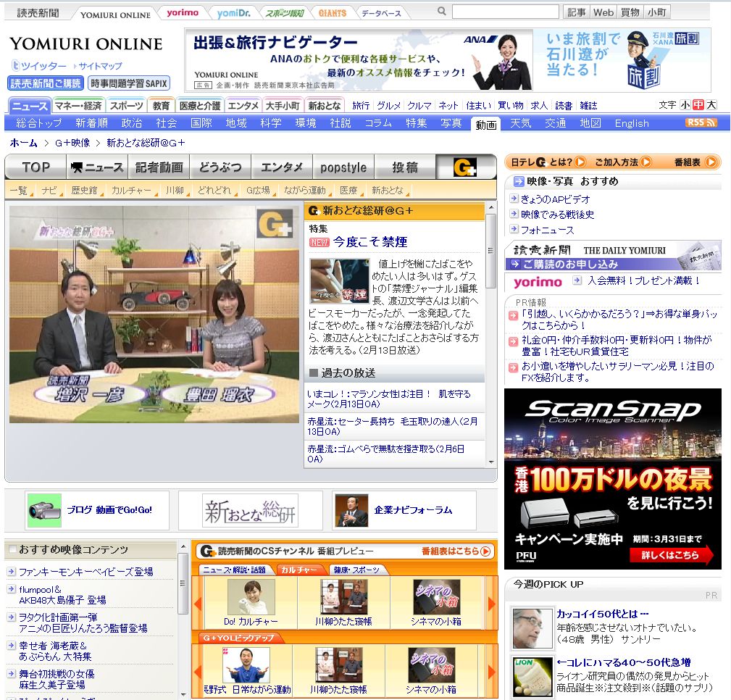This screenshot has height=700, width=731.
Task: Click scroll-down arrow of 過去の放送 list
Action: click(x=491, y=462)
